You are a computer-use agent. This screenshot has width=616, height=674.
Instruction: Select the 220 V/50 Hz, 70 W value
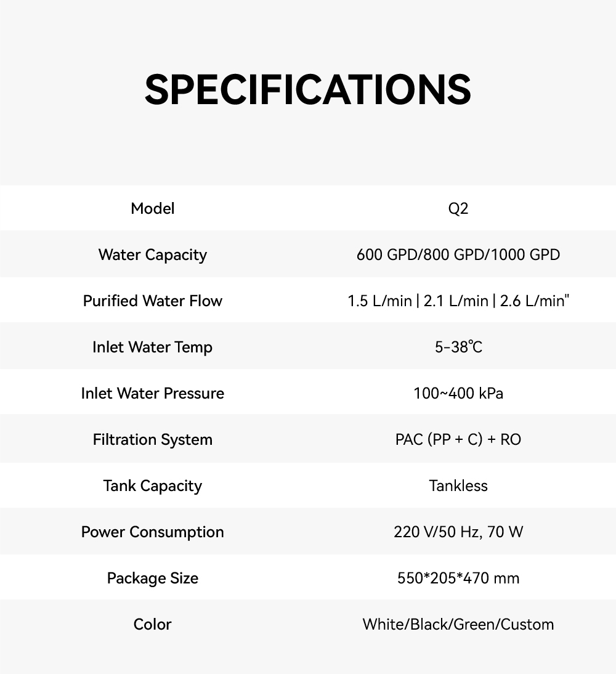(458, 532)
